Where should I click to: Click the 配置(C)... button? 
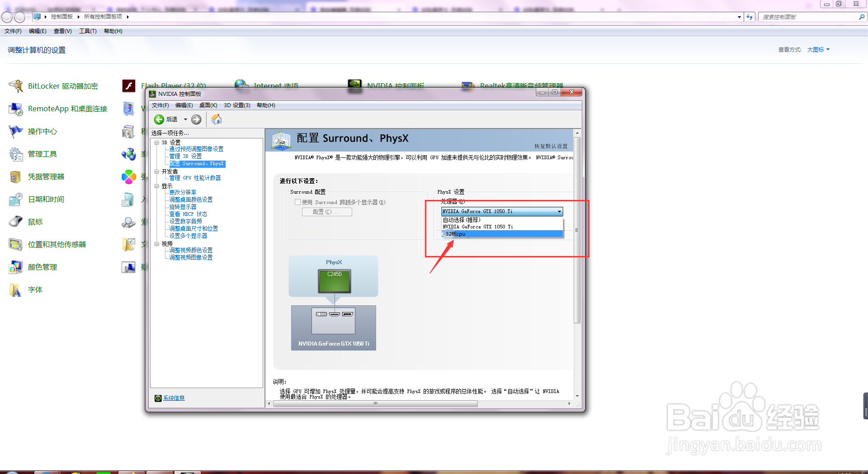[327, 212]
